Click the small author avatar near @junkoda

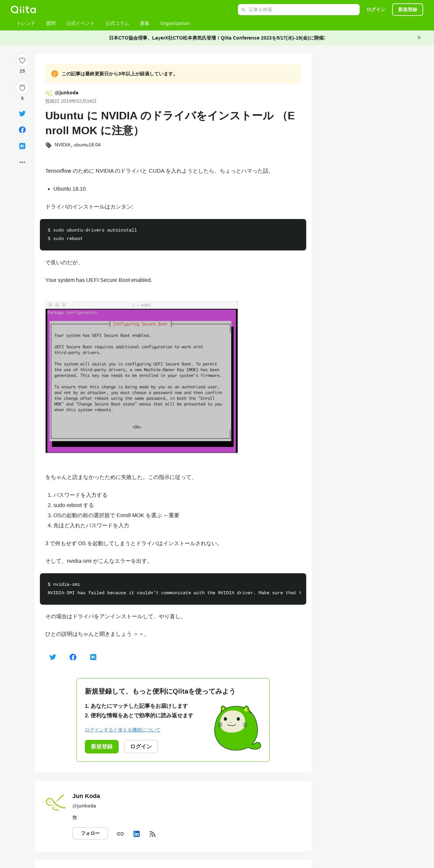click(49, 93)
